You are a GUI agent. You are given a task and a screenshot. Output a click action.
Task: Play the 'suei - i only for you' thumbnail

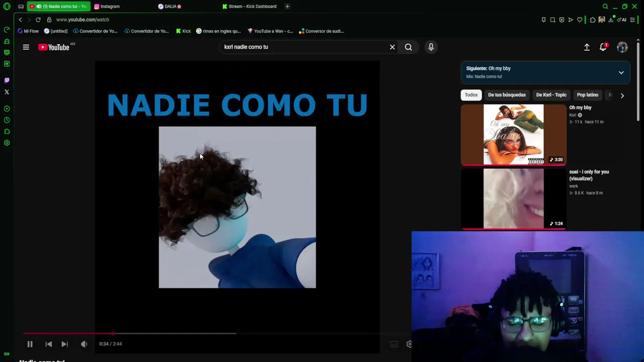[x=513, y=199]
